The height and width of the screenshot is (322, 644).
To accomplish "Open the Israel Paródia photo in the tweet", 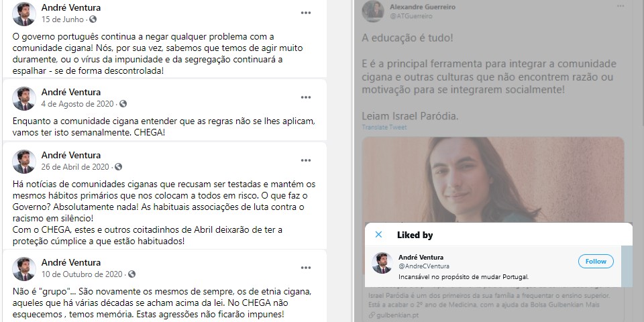I will tap(493, 180).
